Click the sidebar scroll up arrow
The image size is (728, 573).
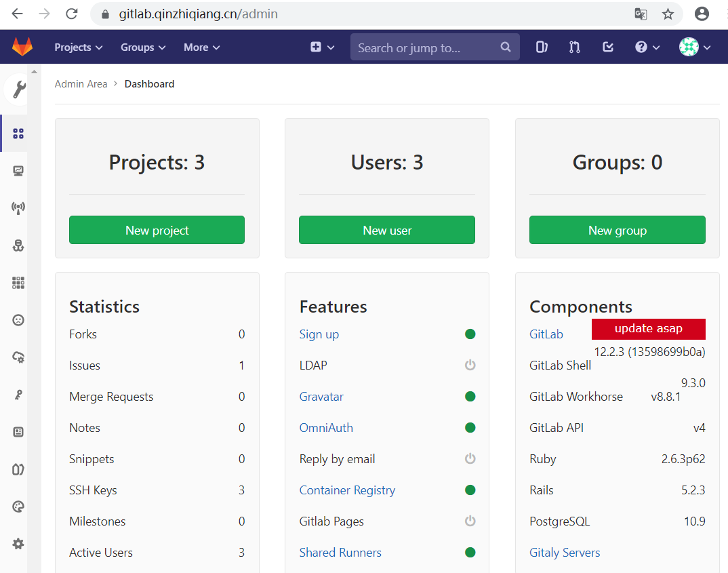pos(34,71)
